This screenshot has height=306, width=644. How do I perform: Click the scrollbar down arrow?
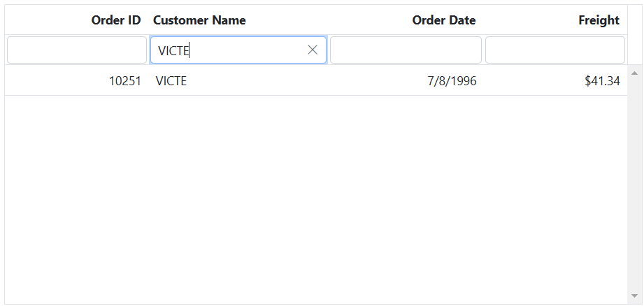click(x=635, y=296)
